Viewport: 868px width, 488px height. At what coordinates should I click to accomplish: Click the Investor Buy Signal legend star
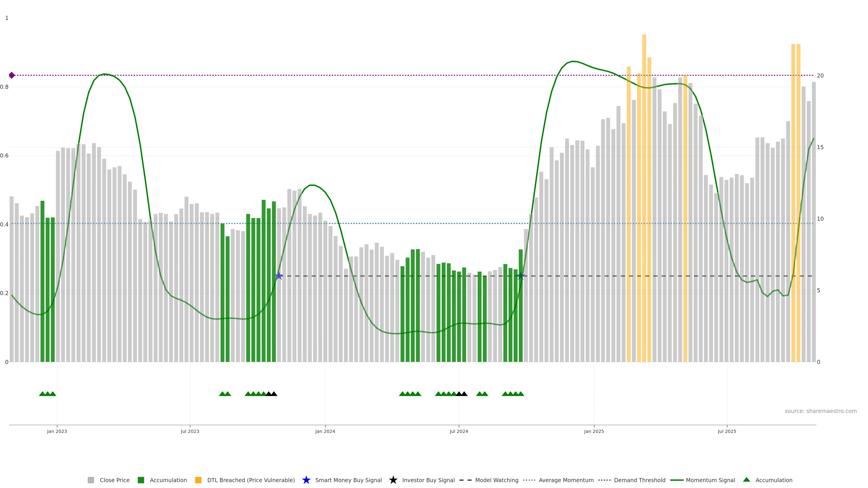tap(393, 480)
